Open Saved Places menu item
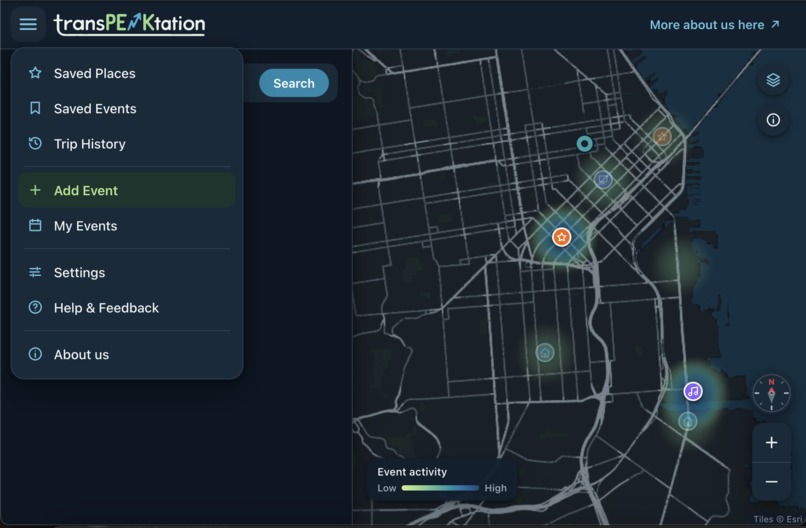Image resolution: width=806 pixels, height=528 pixels. click(x=127, y=73)
